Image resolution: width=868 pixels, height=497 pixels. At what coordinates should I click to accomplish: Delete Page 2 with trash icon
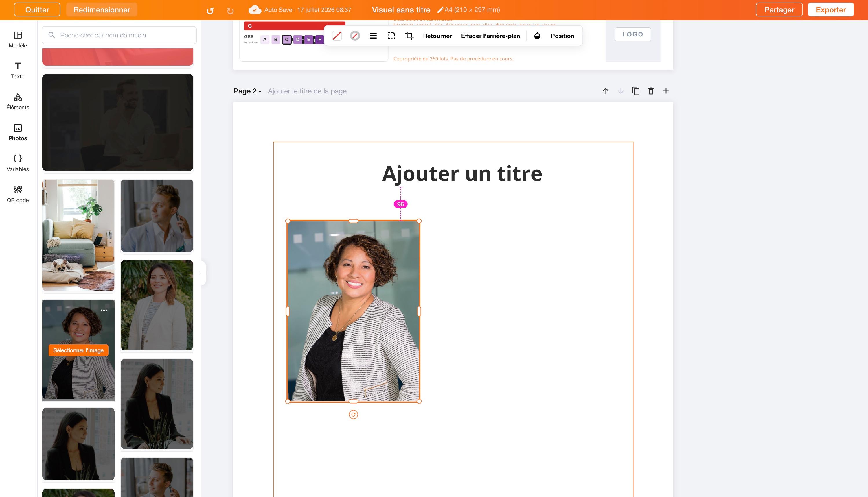tap(651, 91)
